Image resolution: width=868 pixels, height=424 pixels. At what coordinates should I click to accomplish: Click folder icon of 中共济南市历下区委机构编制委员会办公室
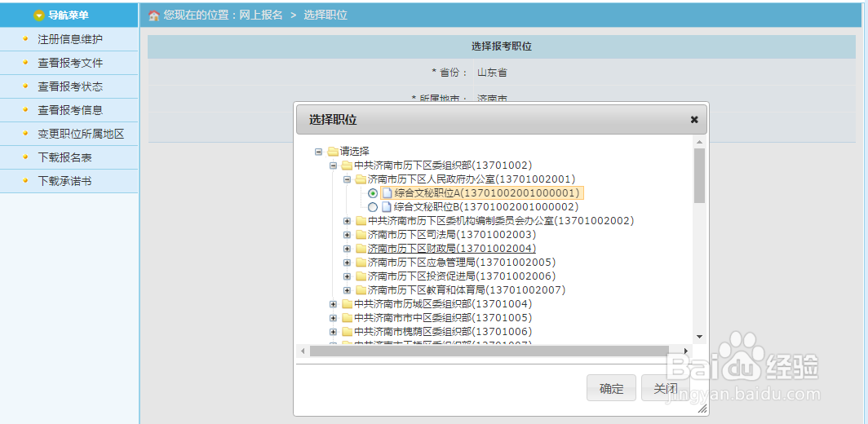coord(361,221)
